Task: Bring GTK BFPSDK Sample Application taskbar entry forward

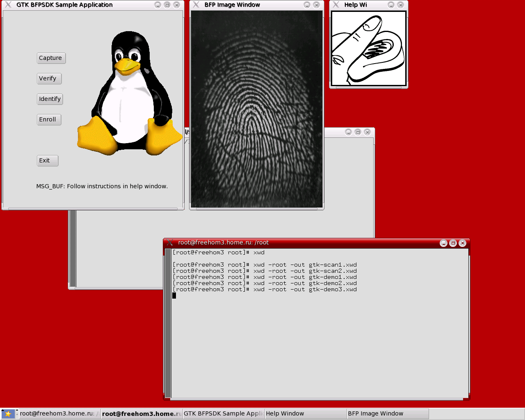Action: point(223,414)
